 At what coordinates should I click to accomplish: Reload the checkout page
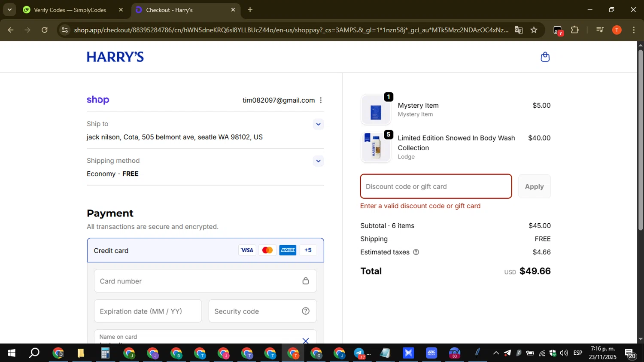[45, 30]
